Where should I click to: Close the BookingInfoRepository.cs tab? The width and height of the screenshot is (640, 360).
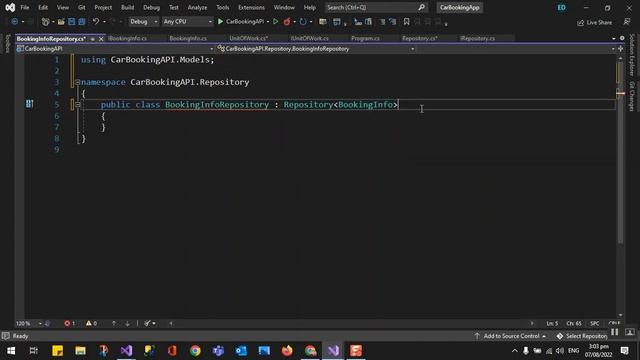point(101,39)
